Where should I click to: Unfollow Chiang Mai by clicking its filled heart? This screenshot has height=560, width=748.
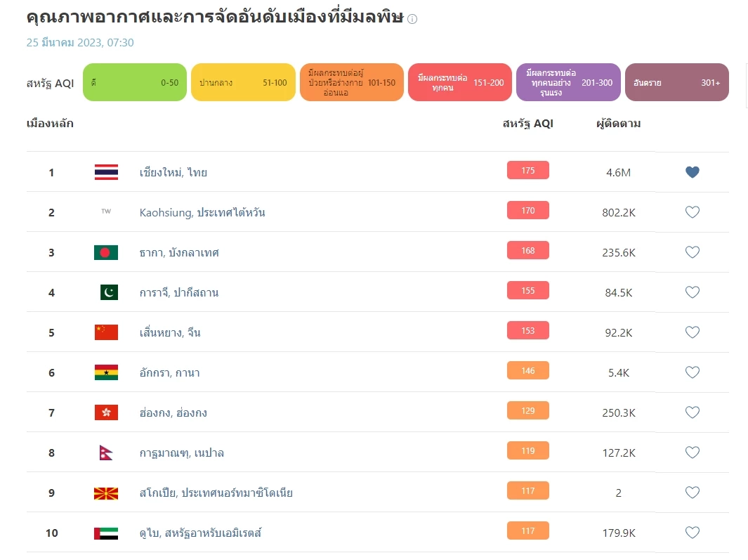pyautogui.click(x=692, y=171)
